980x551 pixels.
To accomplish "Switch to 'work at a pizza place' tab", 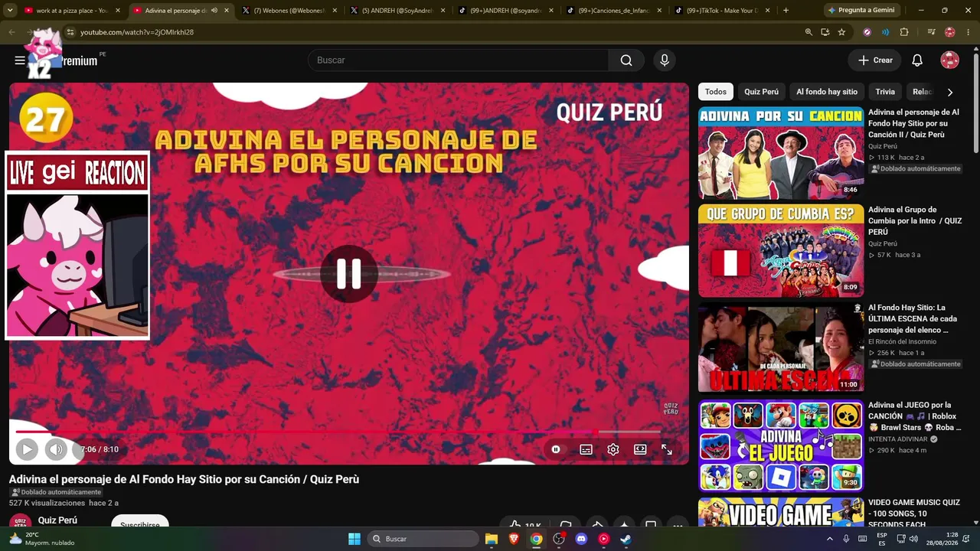I will [x=72, y=11].
